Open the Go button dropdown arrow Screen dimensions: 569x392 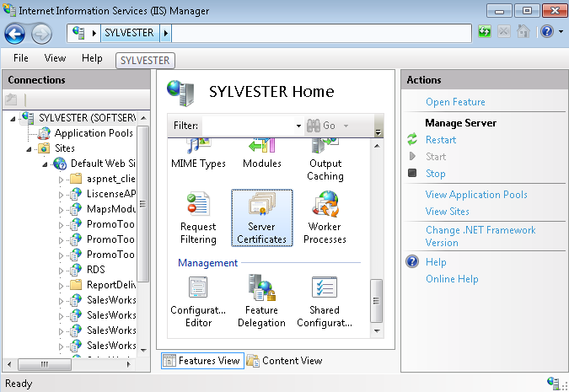pos(346,126)
